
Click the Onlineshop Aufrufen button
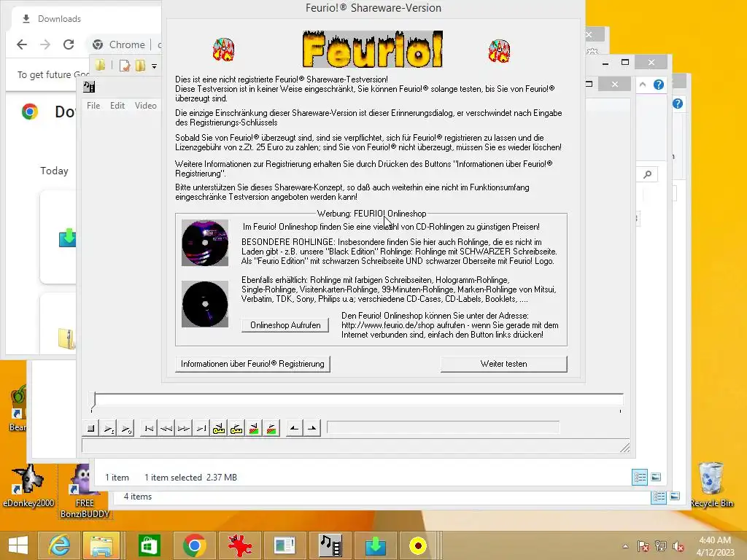pos(285,325)
